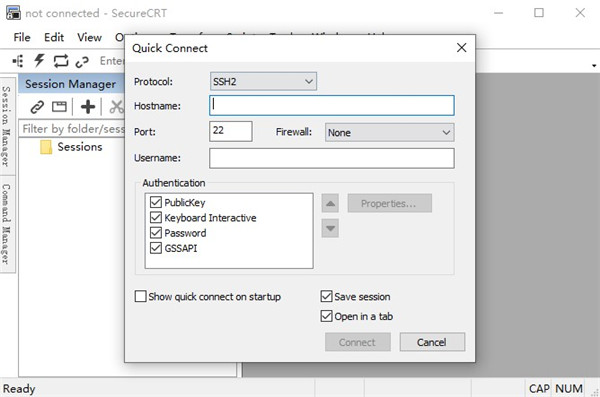The image size is (600, 397).
Task: Click the NUM status bar indicator
Action: [x=569, y=389]
